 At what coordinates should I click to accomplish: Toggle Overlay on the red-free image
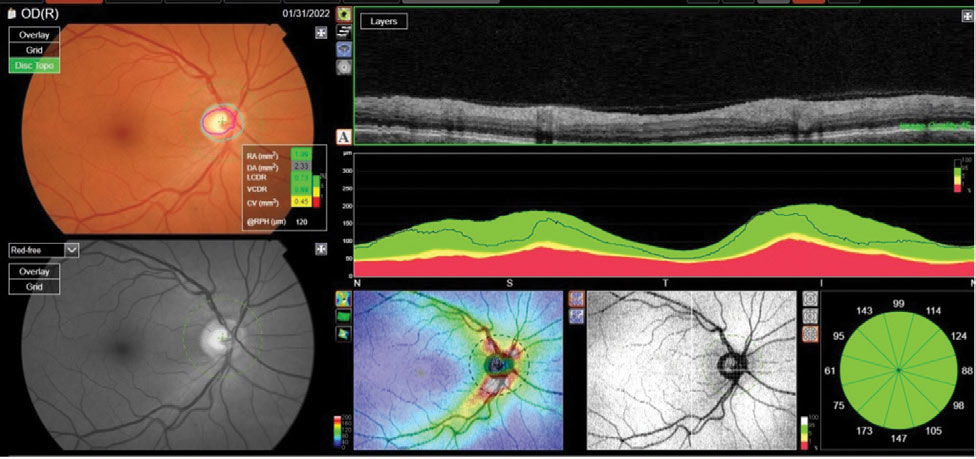pos(34,272)
